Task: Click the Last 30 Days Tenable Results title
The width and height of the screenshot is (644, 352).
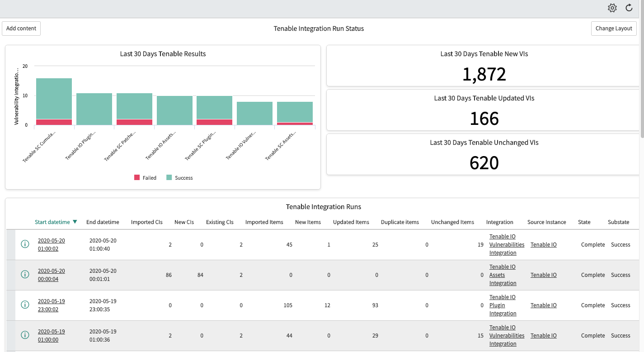Action: click(x=163, y=54)
